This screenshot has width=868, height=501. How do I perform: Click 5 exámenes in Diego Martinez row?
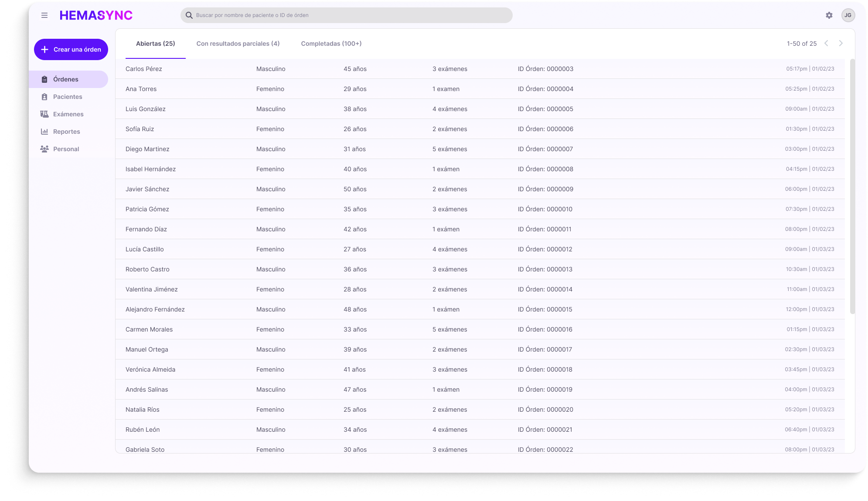point(450,149)
